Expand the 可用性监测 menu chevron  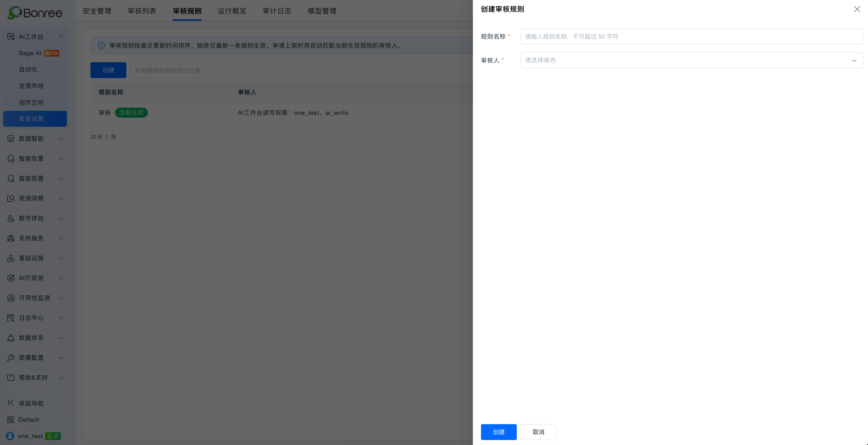point(61,298)
